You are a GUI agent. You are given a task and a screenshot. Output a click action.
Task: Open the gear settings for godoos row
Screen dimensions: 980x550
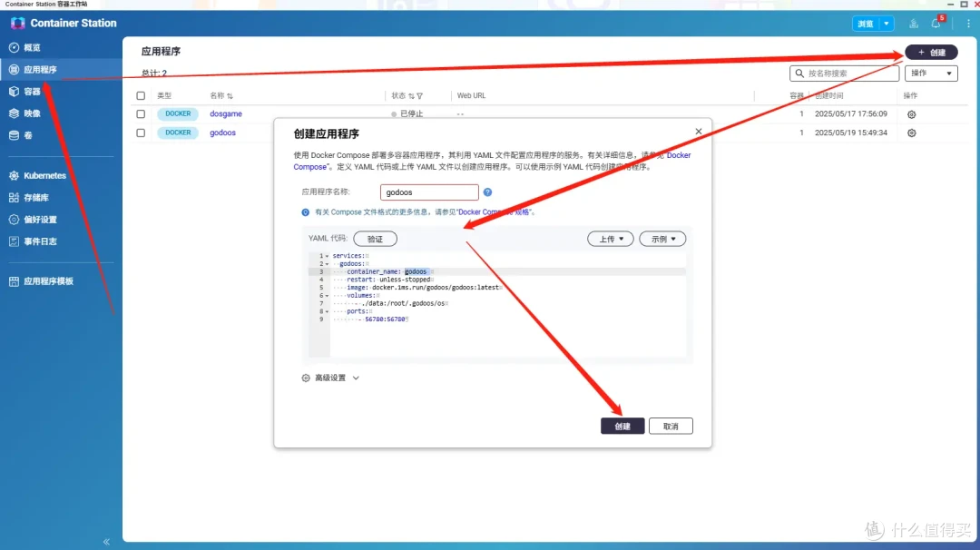[x=912, y=133]
